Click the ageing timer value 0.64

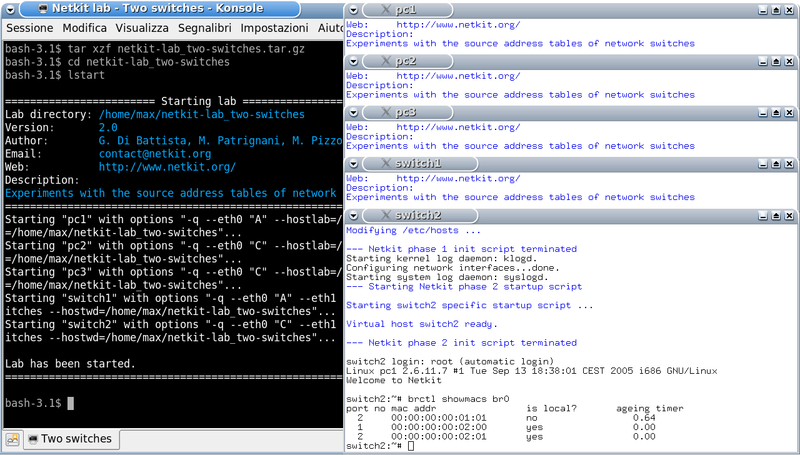click(644, 418)
